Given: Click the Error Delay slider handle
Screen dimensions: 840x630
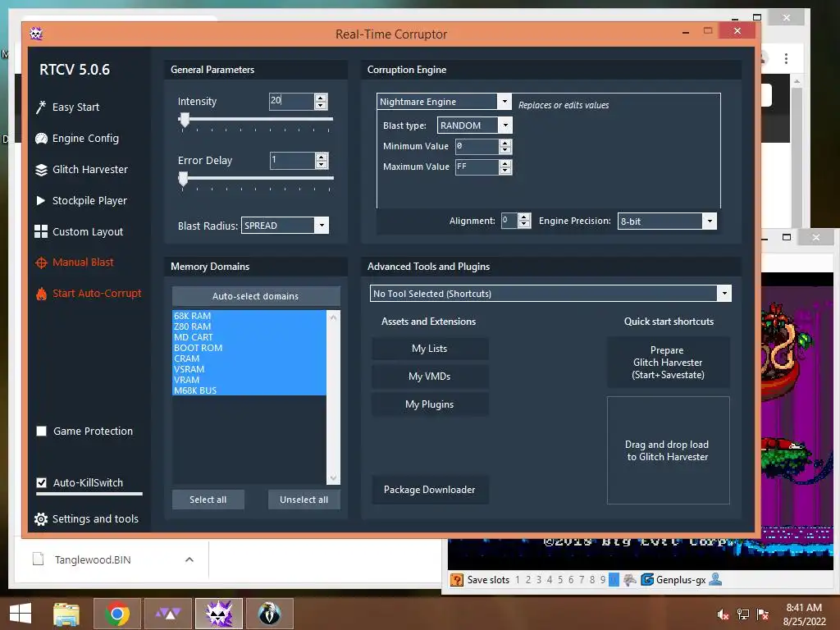Looking at the screenshot, I should [x=183, y=179].
